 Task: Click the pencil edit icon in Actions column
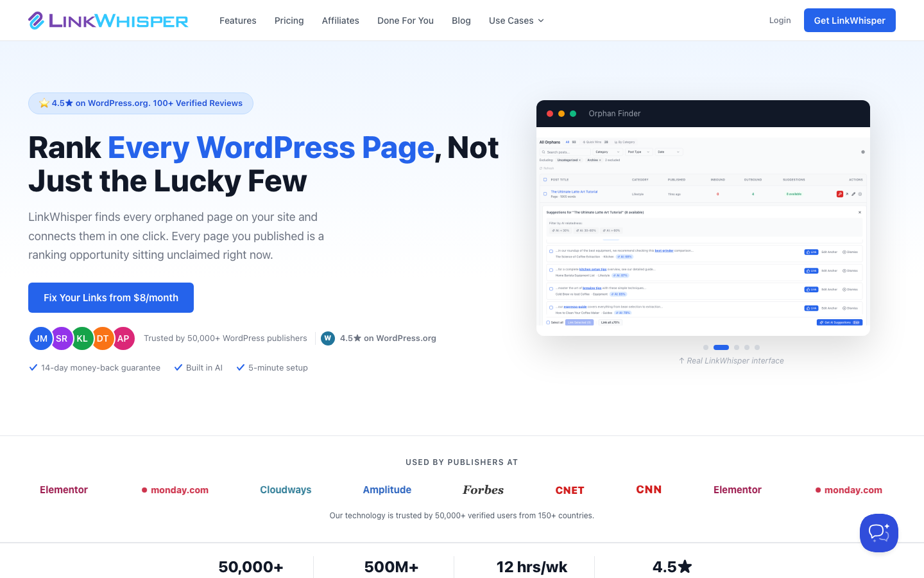point(853,194)
